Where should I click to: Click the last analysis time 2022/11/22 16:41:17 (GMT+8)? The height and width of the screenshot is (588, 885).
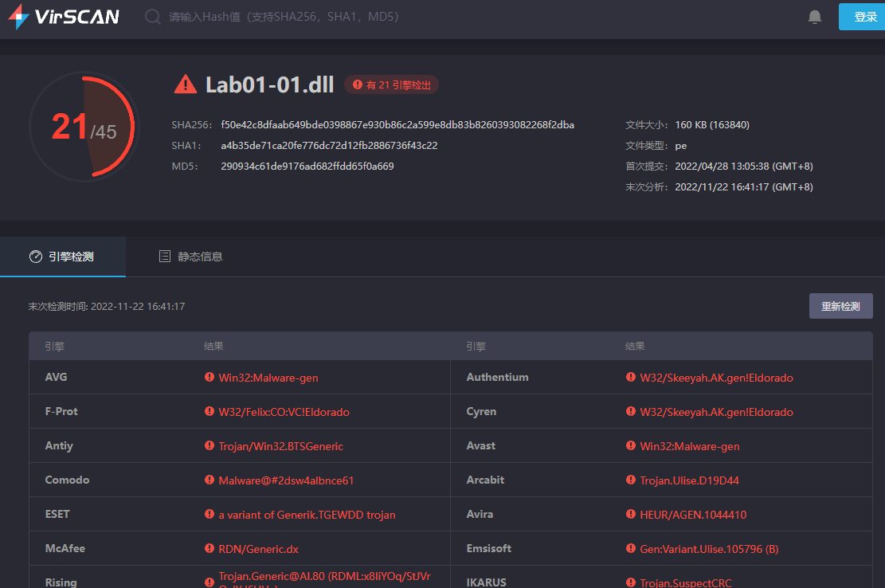744,186
